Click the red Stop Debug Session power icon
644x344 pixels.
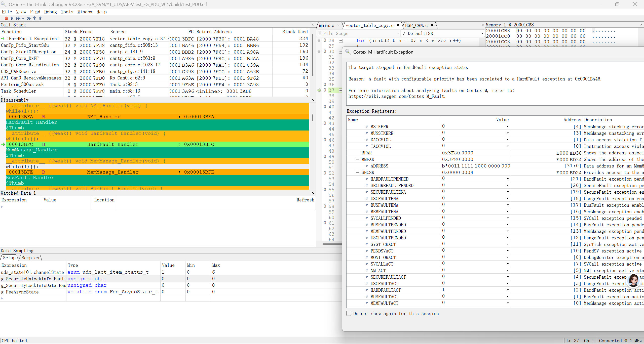(6, 18)
